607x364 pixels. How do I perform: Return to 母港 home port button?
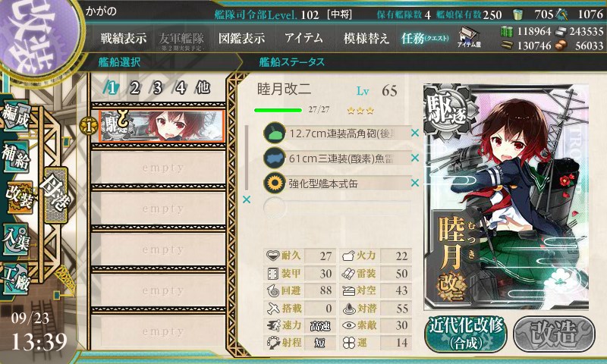[x=56, y=195]
